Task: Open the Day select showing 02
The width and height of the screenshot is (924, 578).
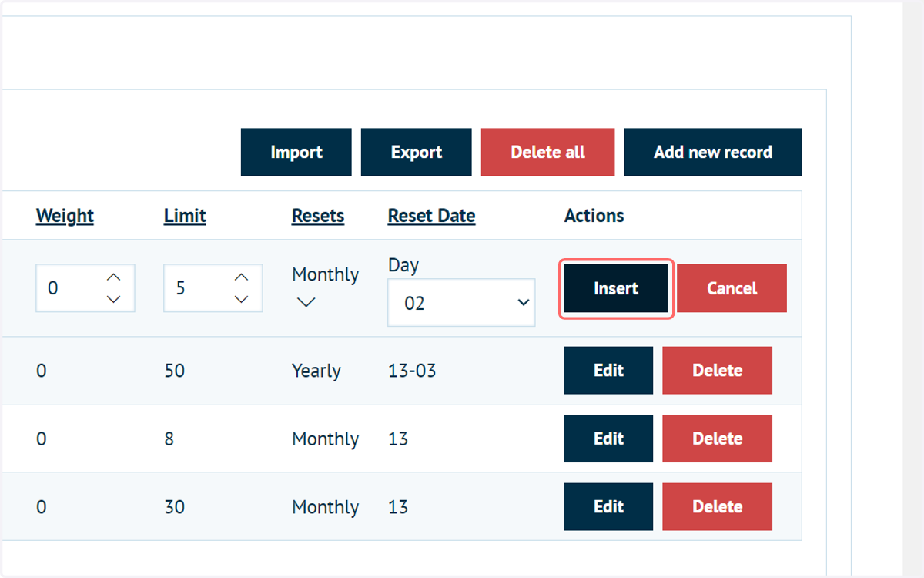Action: (x=461, y=303)
